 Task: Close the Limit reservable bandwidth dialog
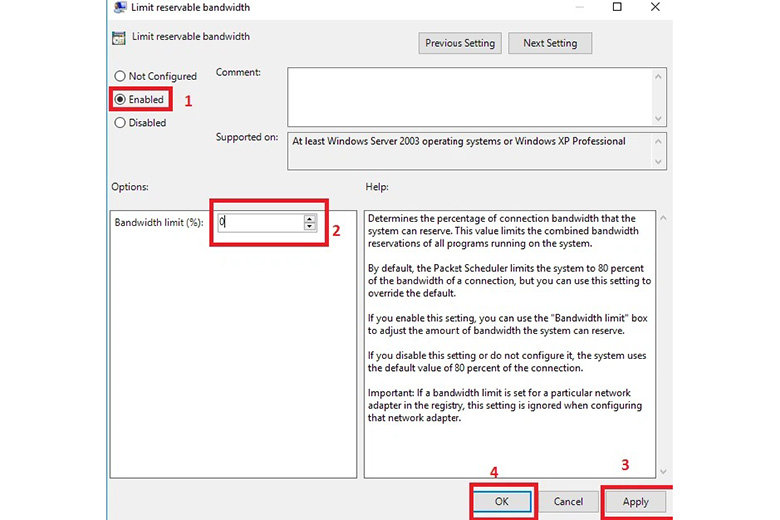click(656, 8)
